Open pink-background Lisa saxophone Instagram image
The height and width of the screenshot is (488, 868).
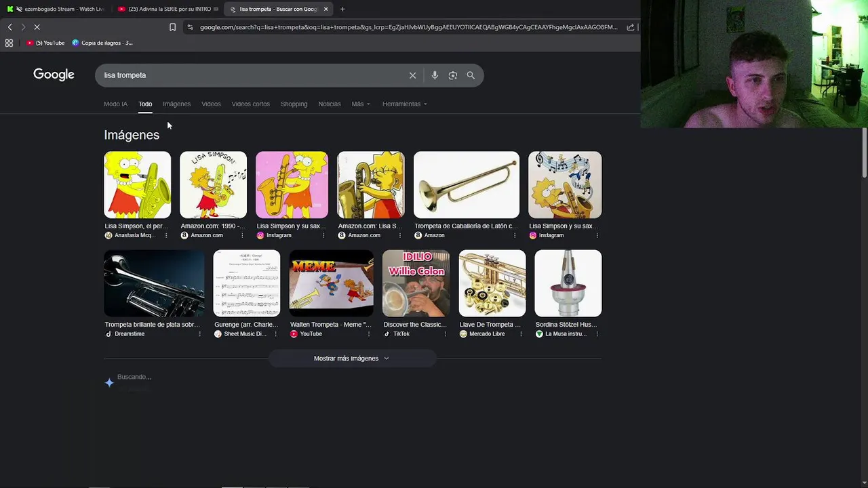(292, 185)
